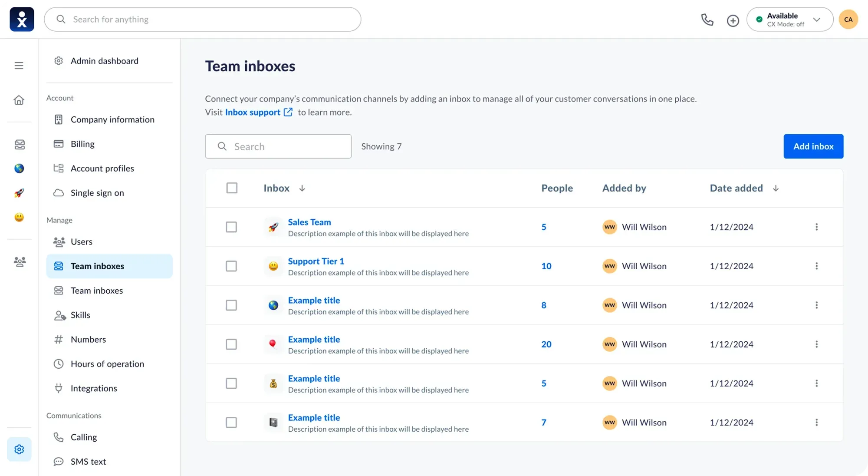Open the dialpad phone icon in top bar
868x476 pixels.
tap(707, 20)
